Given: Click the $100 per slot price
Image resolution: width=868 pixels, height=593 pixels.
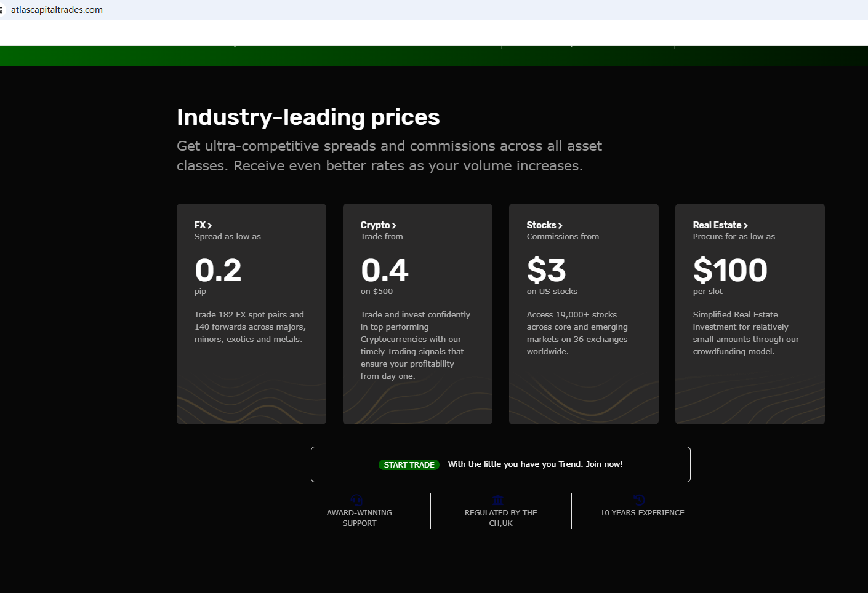Looking at the screenshot, I should [x=730, y=270].
